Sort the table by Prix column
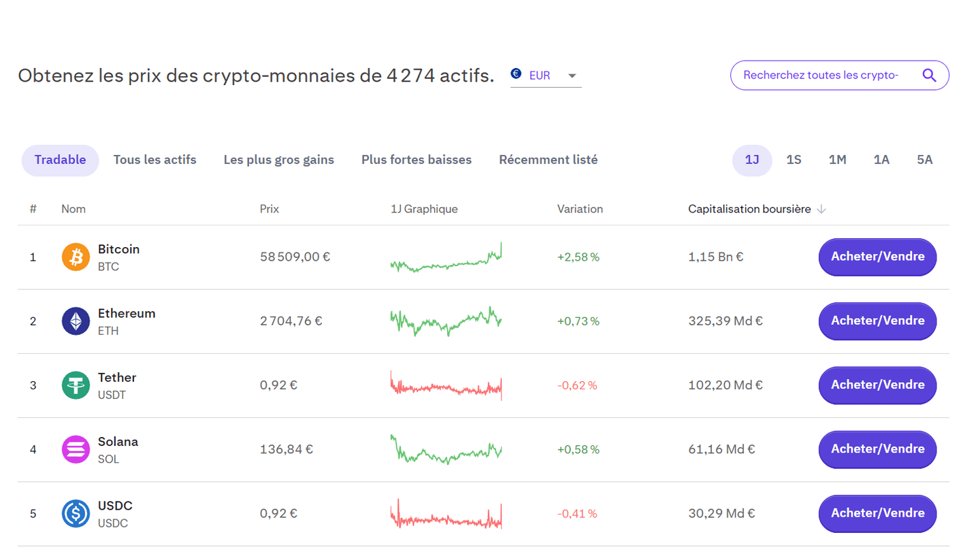The image size is (980, 552). click(x=269, y=209)
